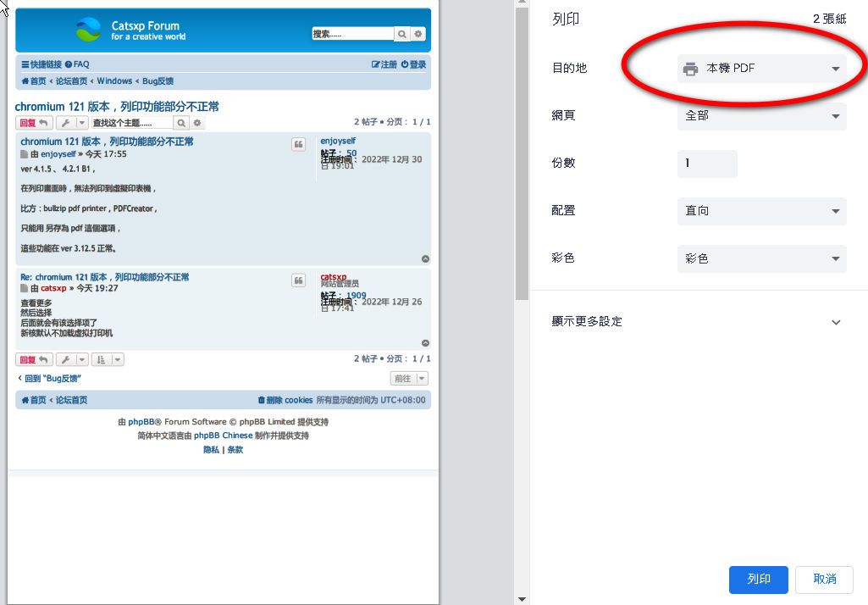Click the Catsxp Forum logo icon
Screen dimensions: 868x605
(x=89, y=30)
